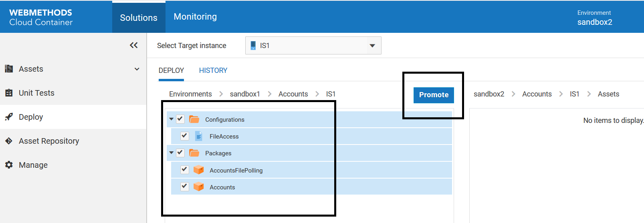Click the FileAccess document icon
The width and height of the screenshot is (644, 223).
198,136
